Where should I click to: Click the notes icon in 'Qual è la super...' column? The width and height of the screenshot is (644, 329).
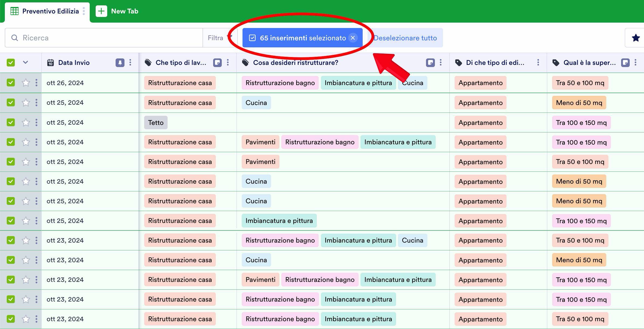click(x=625, y=62)
